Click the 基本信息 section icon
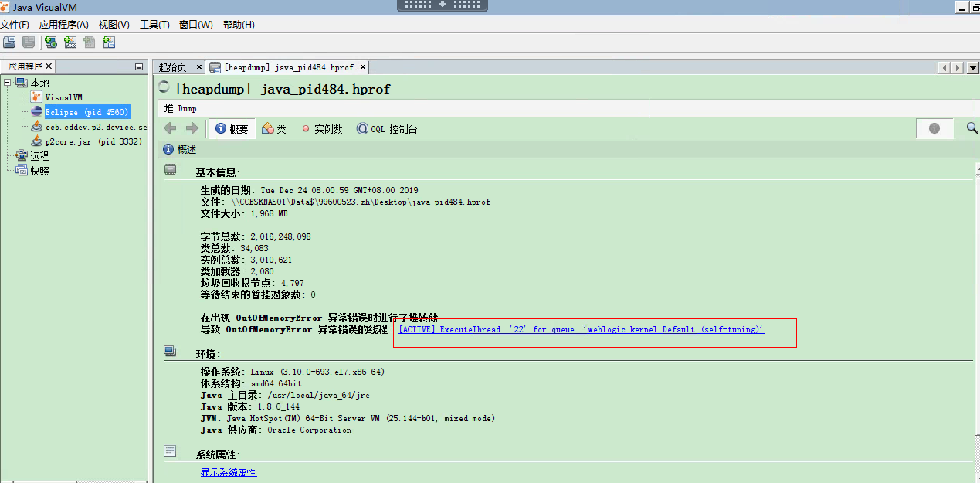Viewport: 980px width, 483px height. (x=171, y=170)
